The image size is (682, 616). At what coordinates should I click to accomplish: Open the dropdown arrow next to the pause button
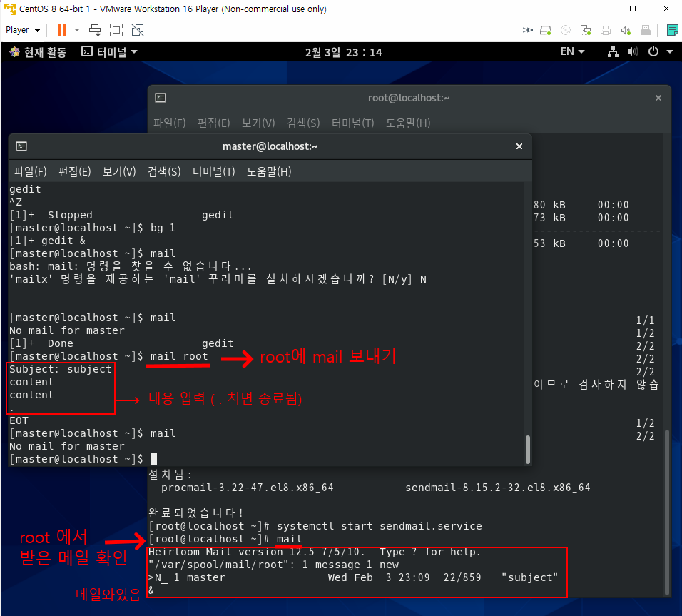coord(77,30)
